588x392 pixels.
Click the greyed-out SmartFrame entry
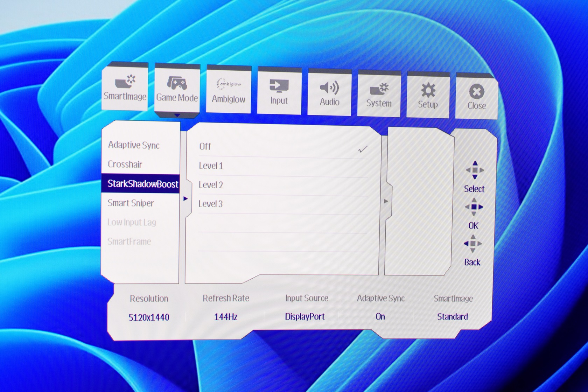click(129, 241)
